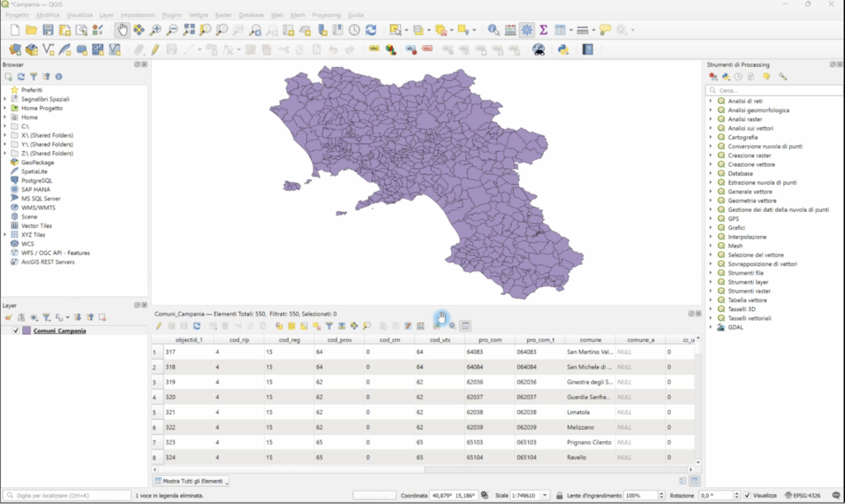Open the Layer menu
This screenshot has width=845, height=504.
[106, 15]
